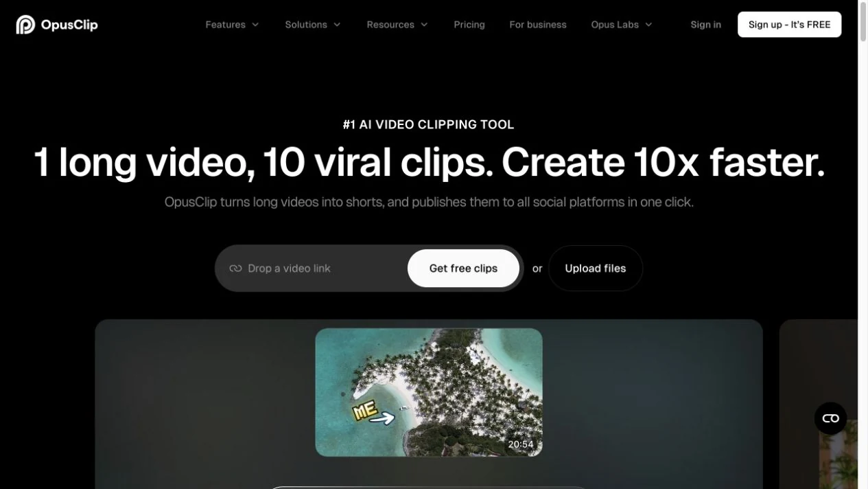Click the link chain icon in input

[235, 269]
